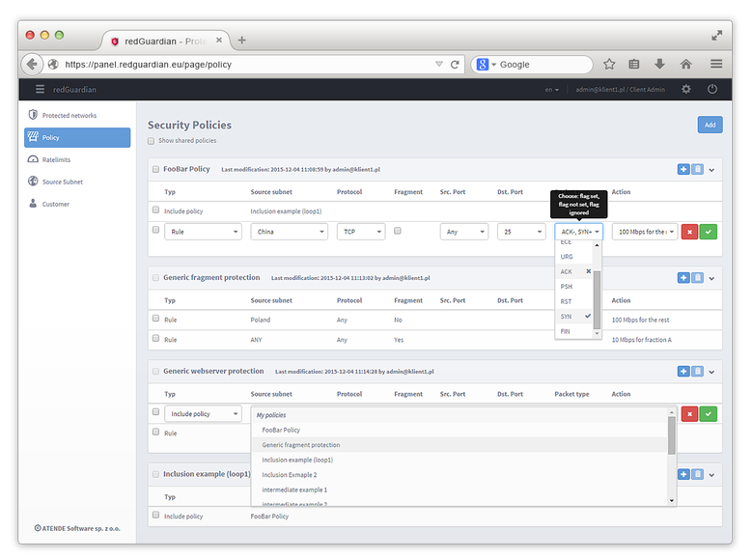Click blue plus icon in FooBar Policy header
The width and height of the screenshot is (752, 560).
click(683, 169)
